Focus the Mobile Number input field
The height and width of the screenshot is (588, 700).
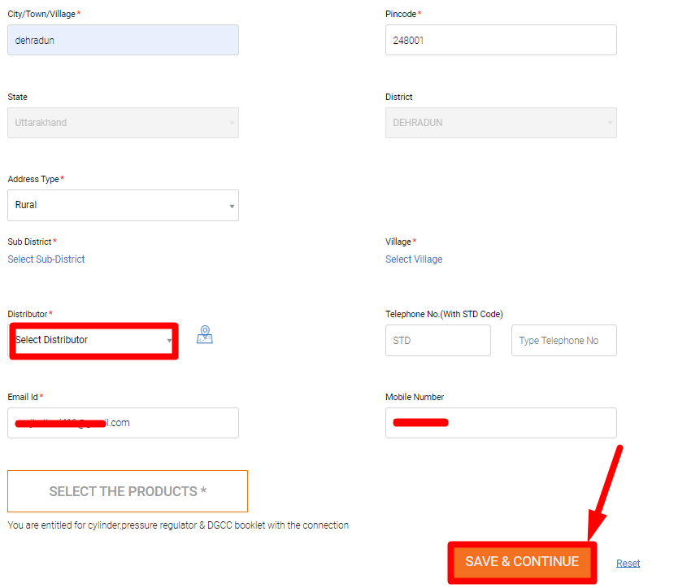coord(500,423)
